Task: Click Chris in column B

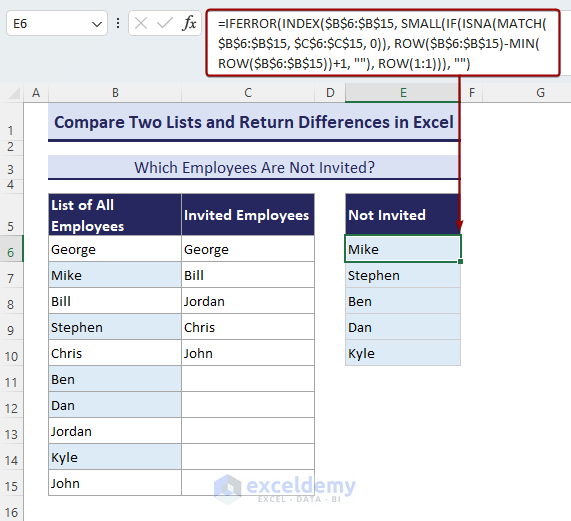Action: [115, 353]
